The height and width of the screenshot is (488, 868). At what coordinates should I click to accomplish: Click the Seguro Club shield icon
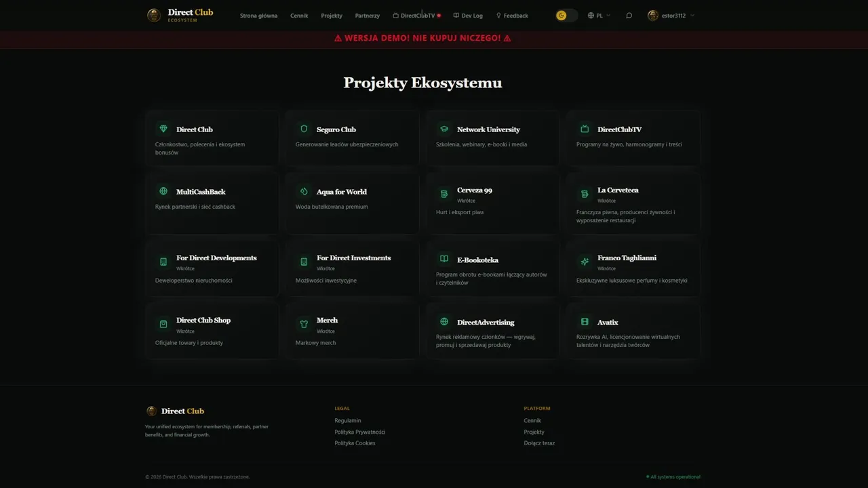pyautogui.click(x=304, y=129)
